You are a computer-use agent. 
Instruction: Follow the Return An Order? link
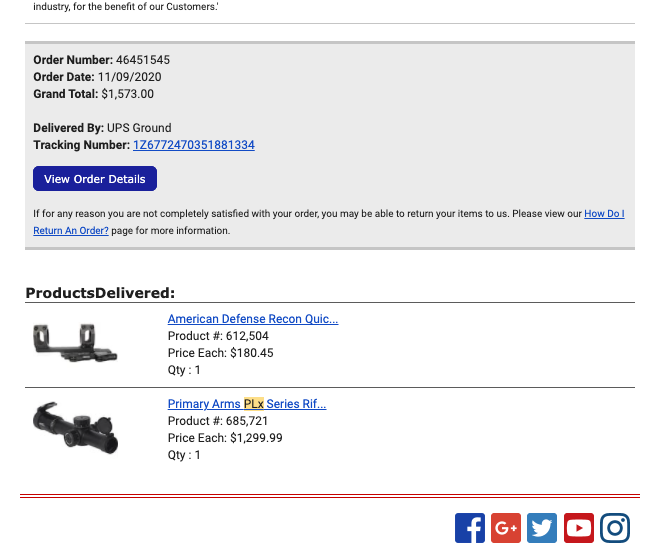[71, 231]
